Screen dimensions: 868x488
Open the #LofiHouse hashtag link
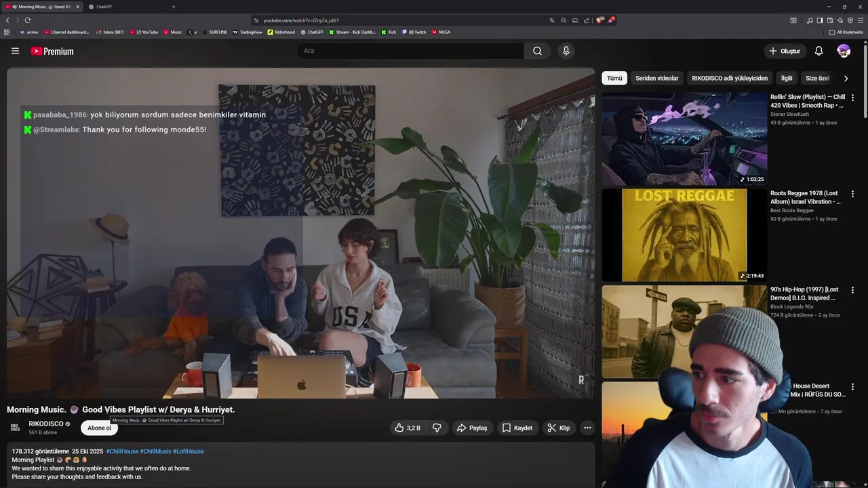[189, 451]
